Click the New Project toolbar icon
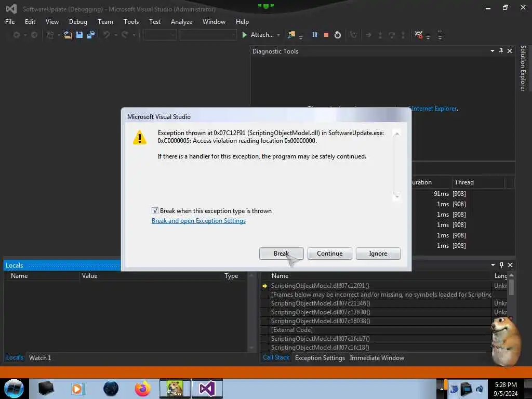 [x=50, y=35]
